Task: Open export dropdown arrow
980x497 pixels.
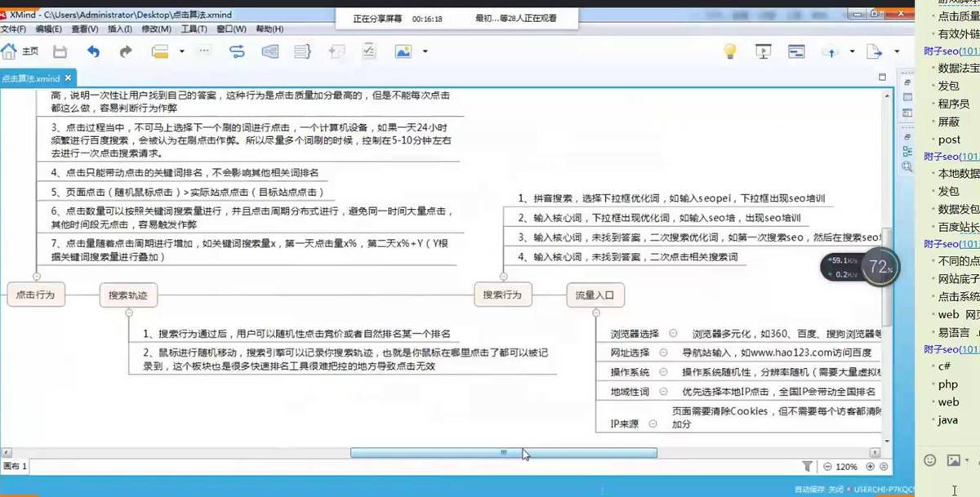Action: (895, 51)
